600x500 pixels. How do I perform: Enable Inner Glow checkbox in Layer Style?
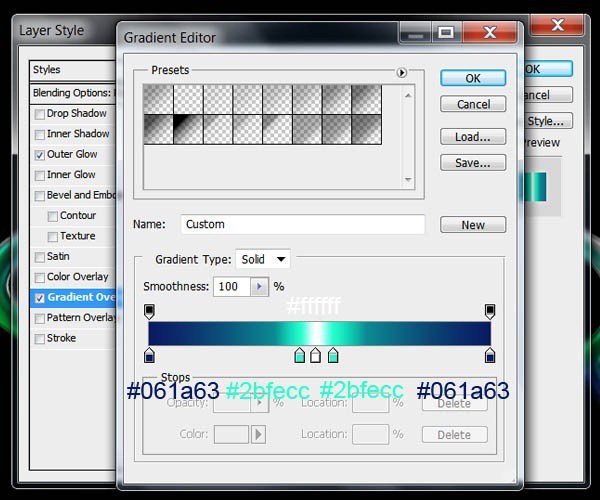tap(39, 176)
